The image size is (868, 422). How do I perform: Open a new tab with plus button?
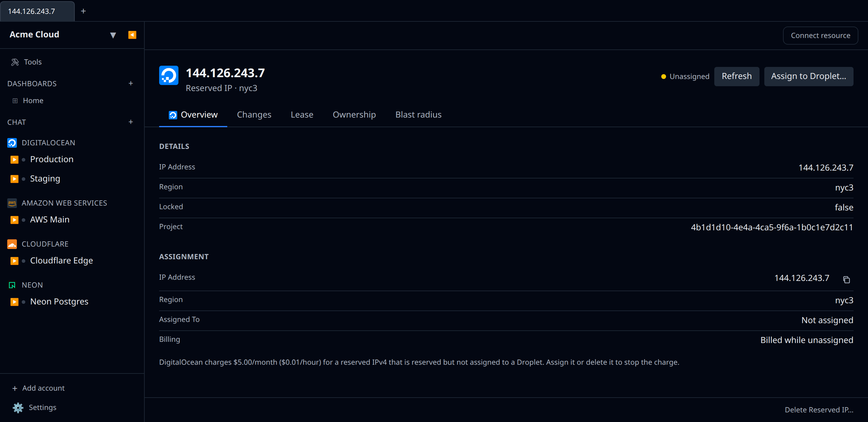[83, 11]
